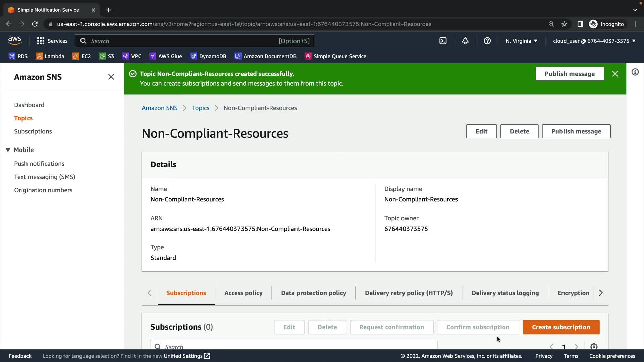Click the orange Create subscription button
644x362 pixels.
click(x=561, y=327)
